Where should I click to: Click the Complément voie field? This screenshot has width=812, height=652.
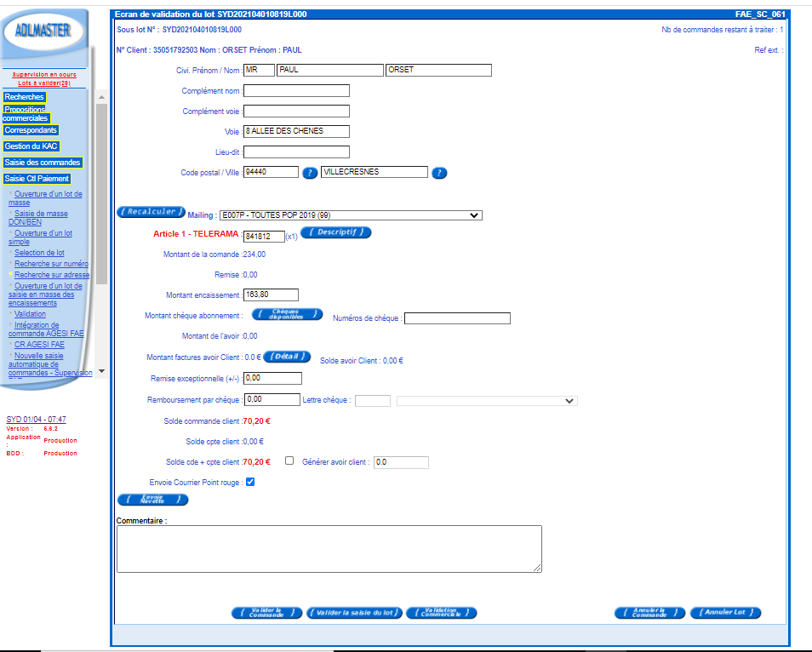(297, 111)
